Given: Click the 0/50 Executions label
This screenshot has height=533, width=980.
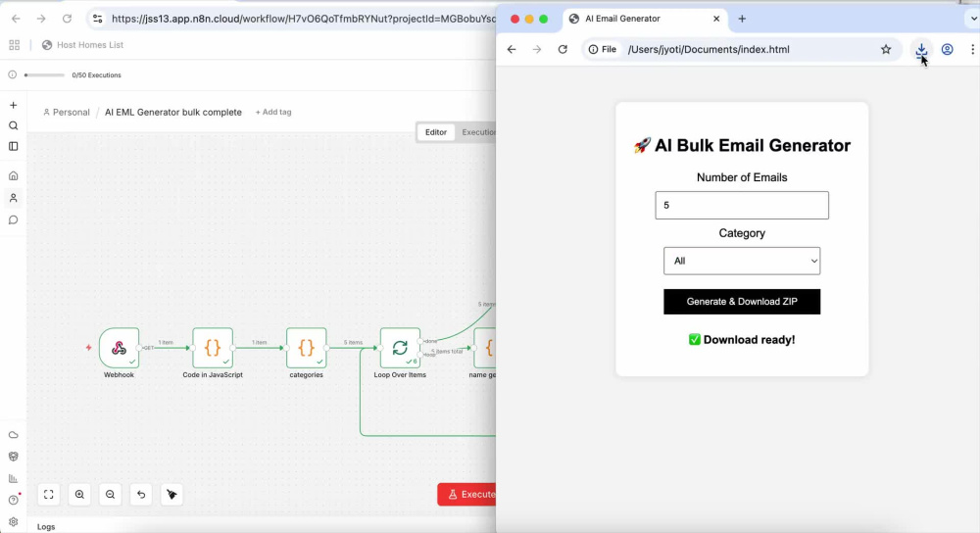Looking at the screenshot, I should [x=96, y=75].
